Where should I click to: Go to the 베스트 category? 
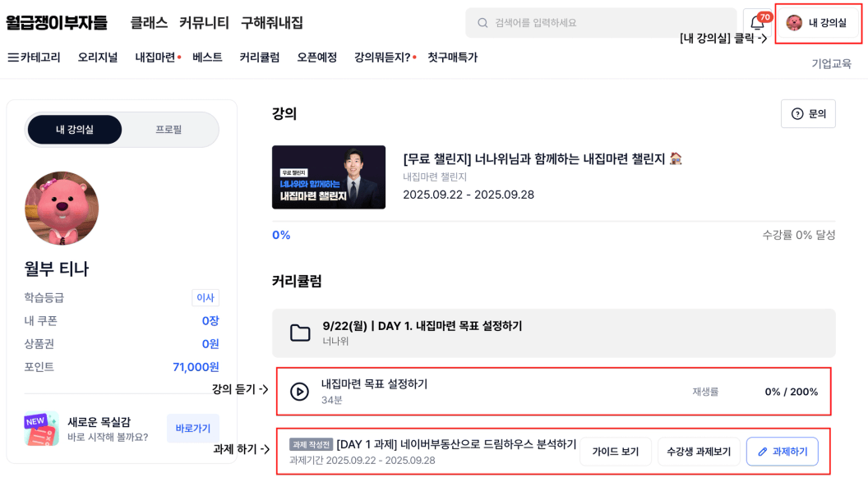208,57
